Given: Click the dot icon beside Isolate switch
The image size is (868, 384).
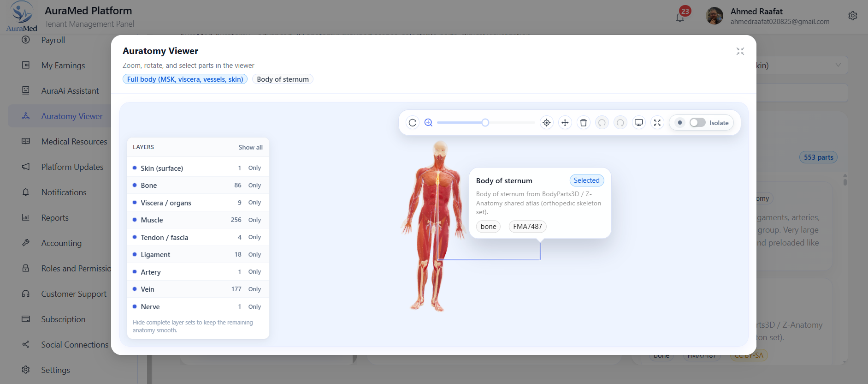Looking at the screenshot, I should pyautogui.click(x=680, y=123).
